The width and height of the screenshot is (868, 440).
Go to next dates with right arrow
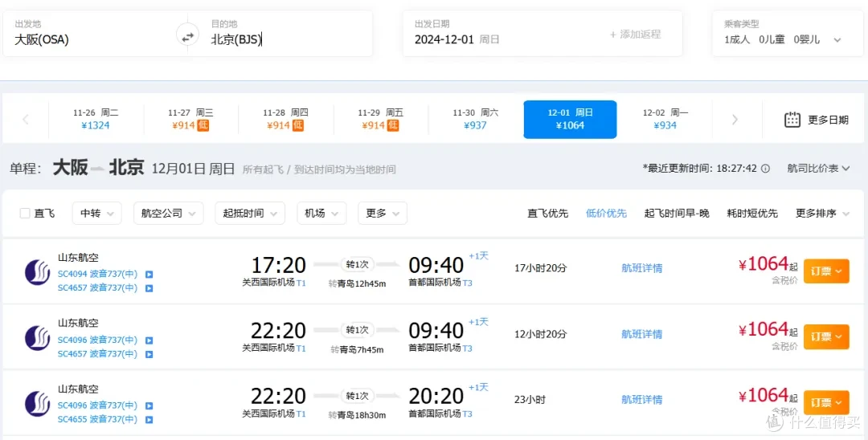pos(735,119)
